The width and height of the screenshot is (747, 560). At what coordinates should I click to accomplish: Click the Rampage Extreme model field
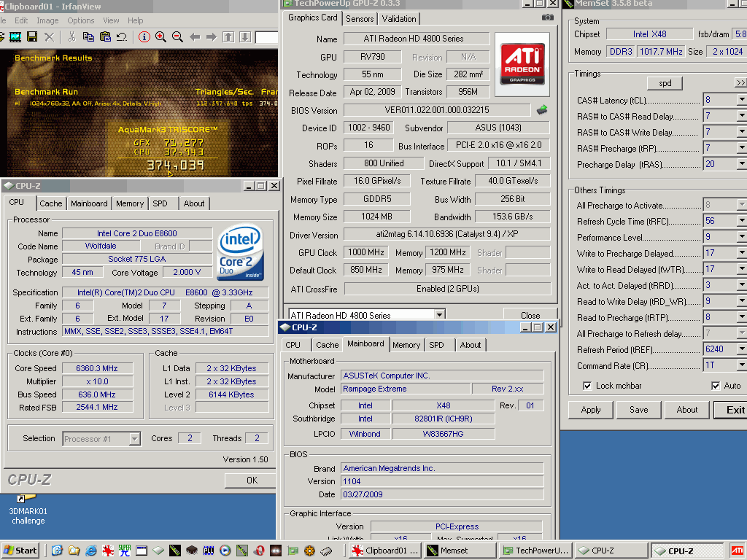click(x=406, y=389)
